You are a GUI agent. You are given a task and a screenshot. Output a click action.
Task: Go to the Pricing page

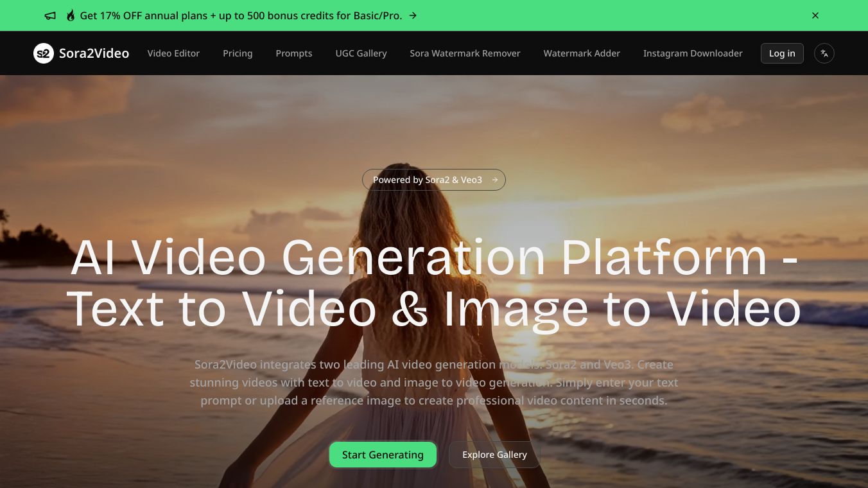pyautogui.click(x=238, y=53)
